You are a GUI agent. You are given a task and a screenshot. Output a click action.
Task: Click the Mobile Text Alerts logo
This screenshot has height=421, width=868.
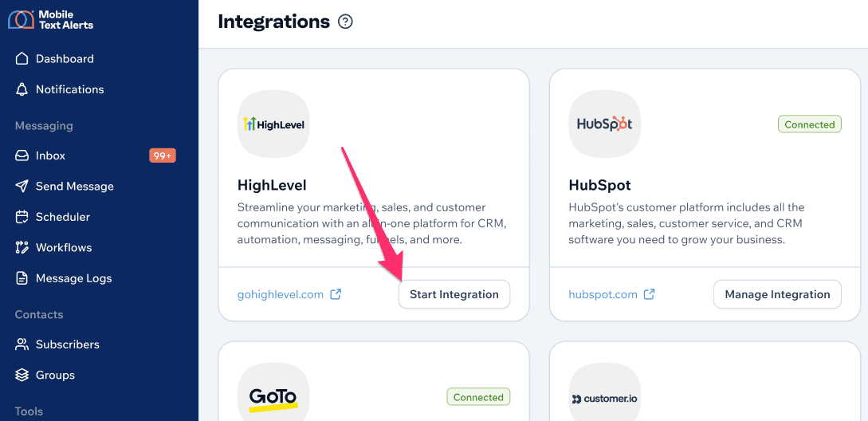(50, 19)
